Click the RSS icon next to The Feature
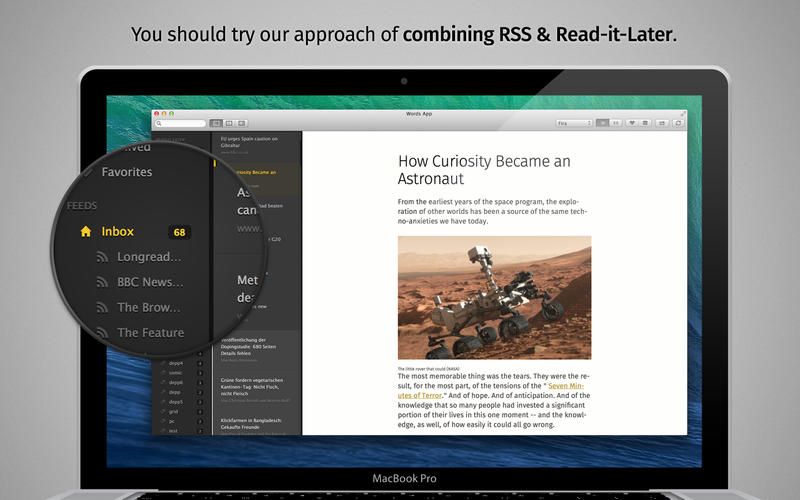 click(x=101, y=333)
